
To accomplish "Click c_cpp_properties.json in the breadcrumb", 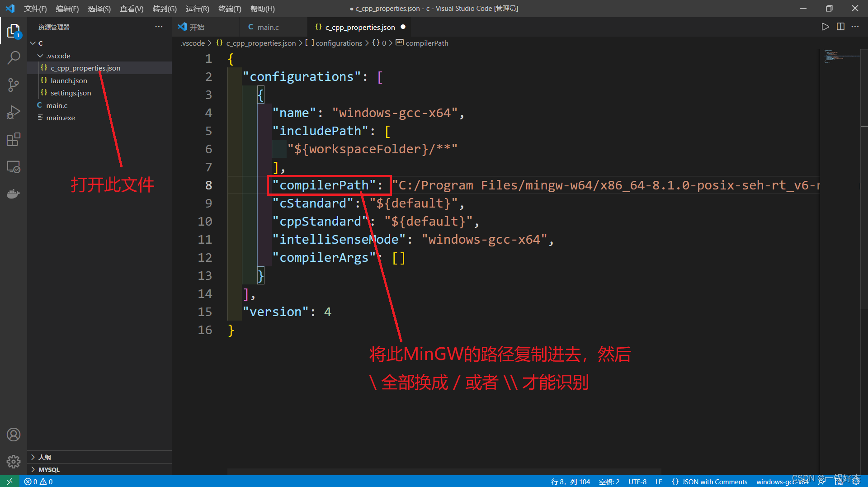I will click(x=256, y=43).
